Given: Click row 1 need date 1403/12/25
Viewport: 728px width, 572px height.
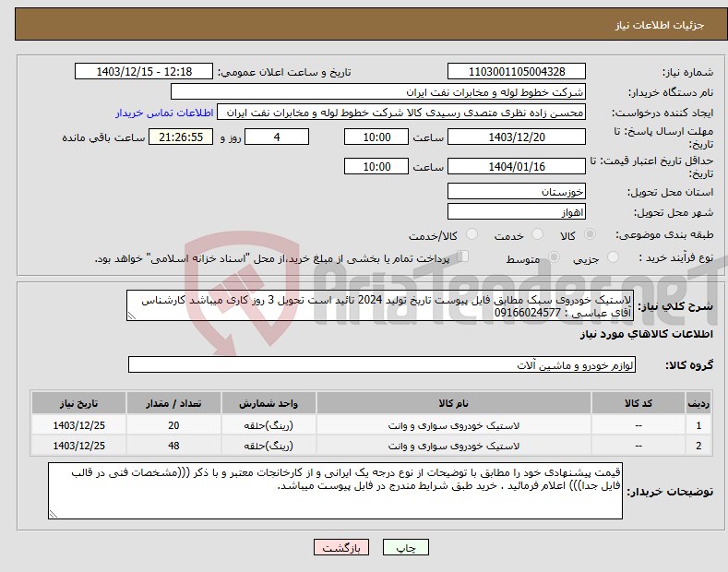Looking at the screenshot, I should point(79,425).
